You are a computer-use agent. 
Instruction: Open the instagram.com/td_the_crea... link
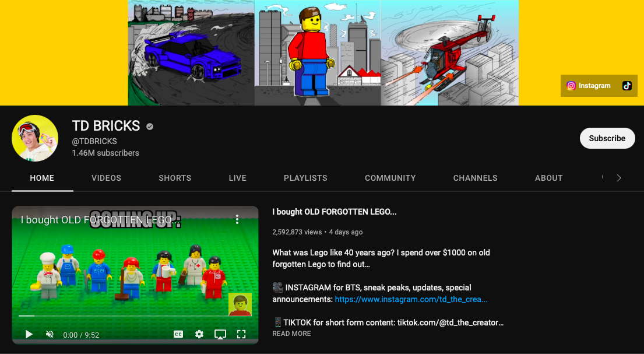coord(411,299)
